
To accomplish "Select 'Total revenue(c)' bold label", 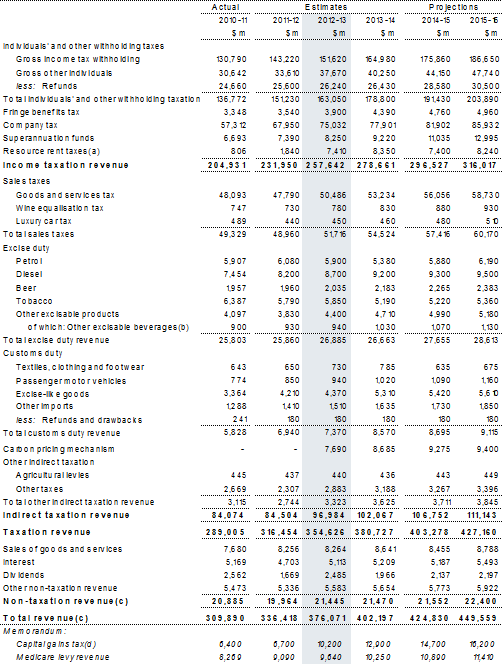I will click(x=45, y=618).
